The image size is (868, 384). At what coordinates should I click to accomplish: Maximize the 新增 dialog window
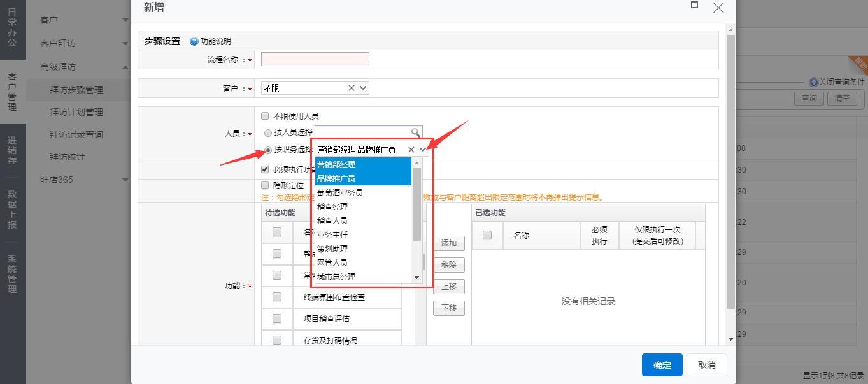[694, 5]
